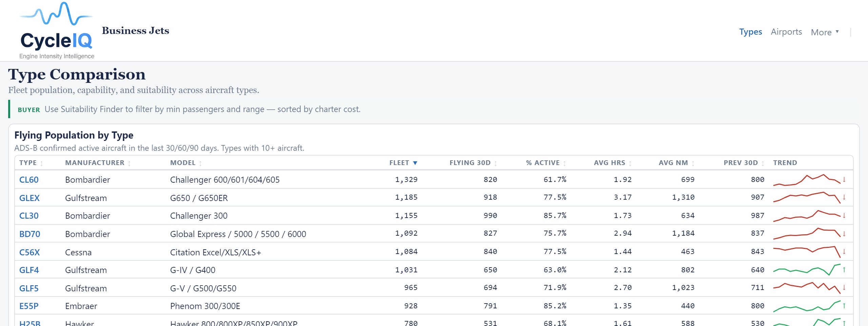Image resolution: width=868 pixels, height=326 pixels.
Task: Select the 'G-IV / G400' model cell
Action: (193, 270)
